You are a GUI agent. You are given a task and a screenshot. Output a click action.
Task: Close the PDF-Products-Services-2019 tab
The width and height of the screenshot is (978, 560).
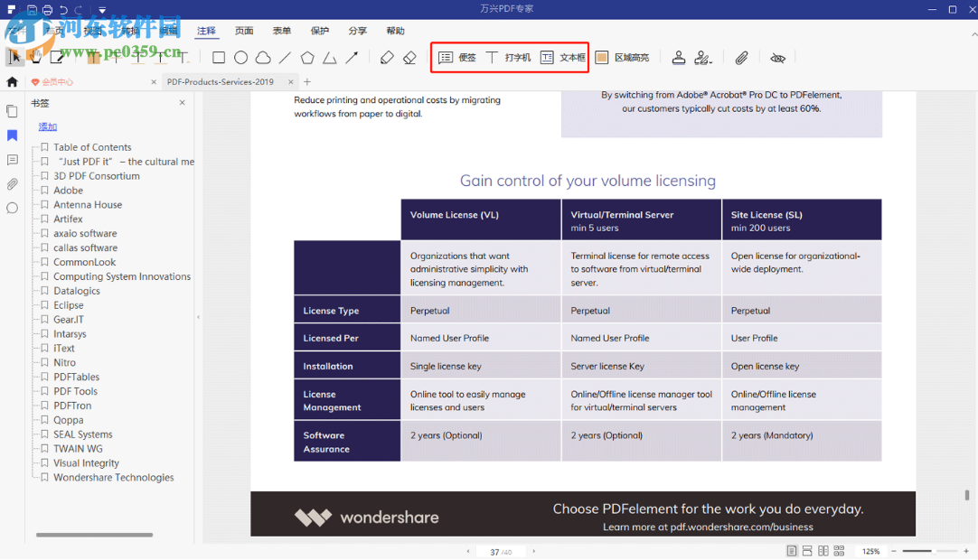click(291, 81)
